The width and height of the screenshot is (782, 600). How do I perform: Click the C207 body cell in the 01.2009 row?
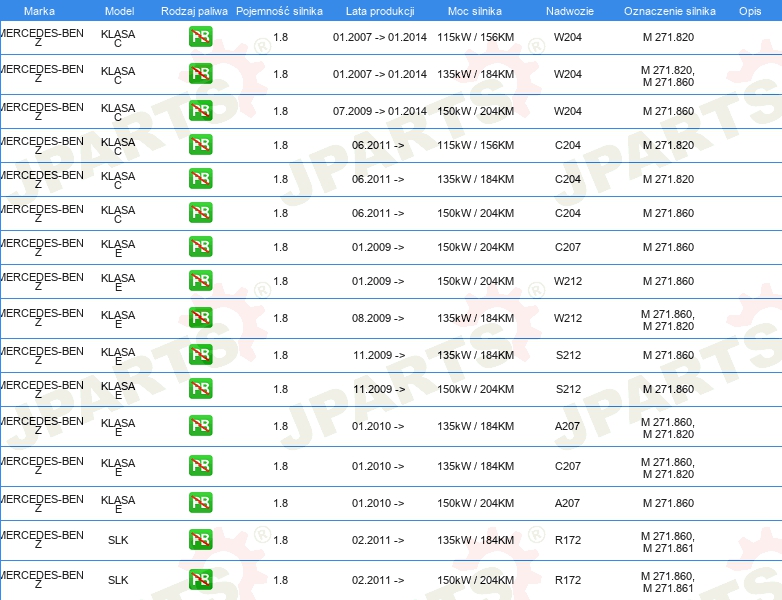point(568,247)
